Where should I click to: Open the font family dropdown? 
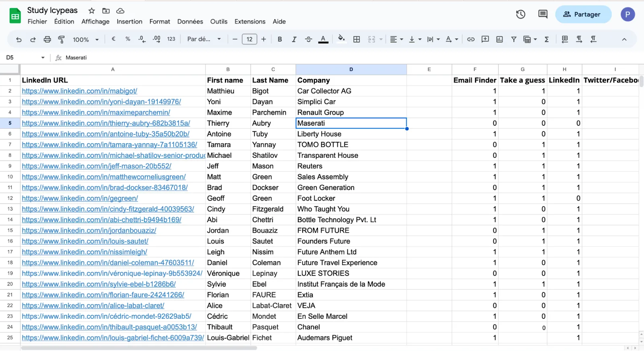(x=204, y=39)
